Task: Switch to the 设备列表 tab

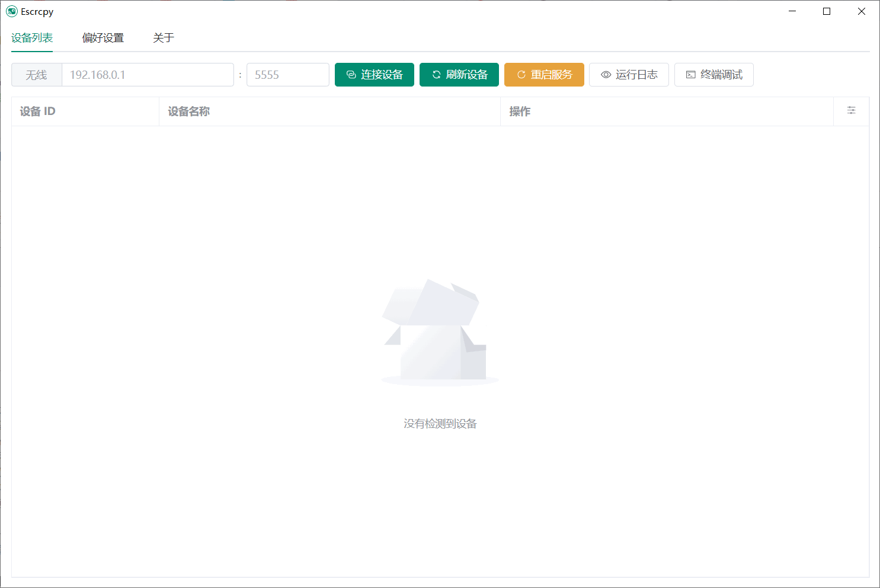Action: [32, 38]
